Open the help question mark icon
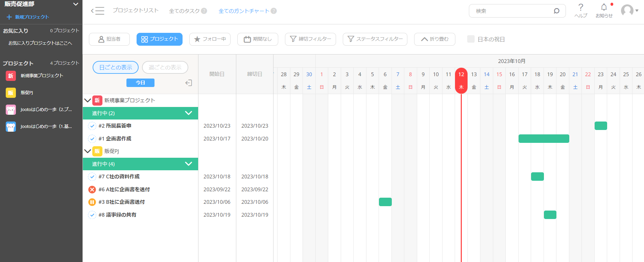The width and height of the screenshot is (644, 262). click(580, 7)
